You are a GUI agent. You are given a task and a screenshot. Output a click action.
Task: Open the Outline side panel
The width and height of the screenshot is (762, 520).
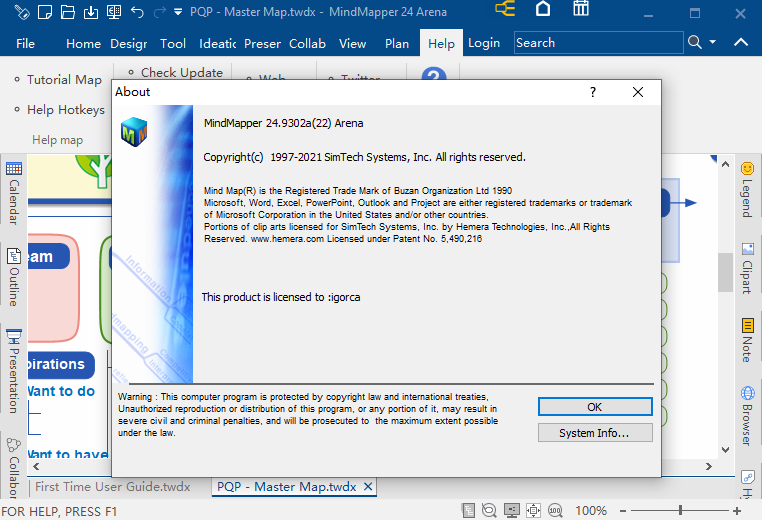pyautogui.click(x=14, y=277)
